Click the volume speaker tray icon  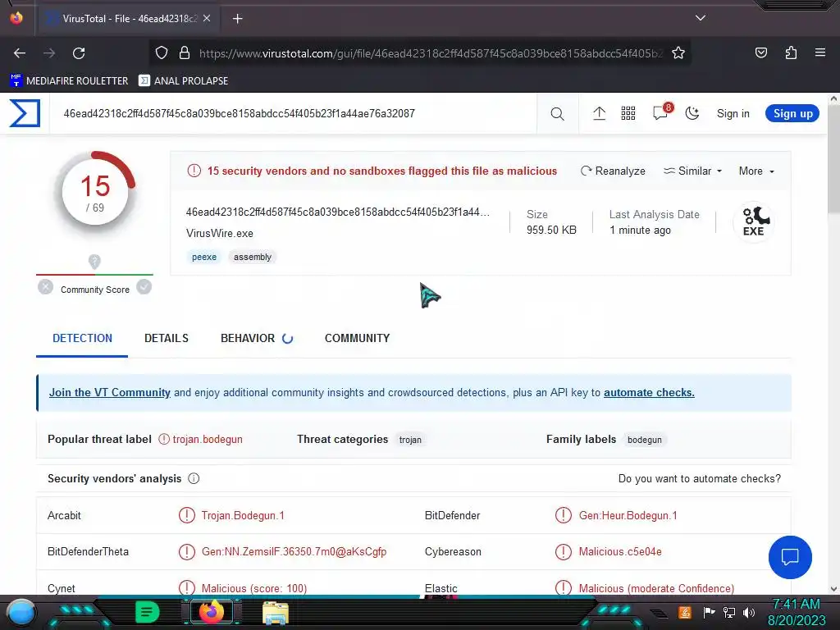[x=749, y=613]
